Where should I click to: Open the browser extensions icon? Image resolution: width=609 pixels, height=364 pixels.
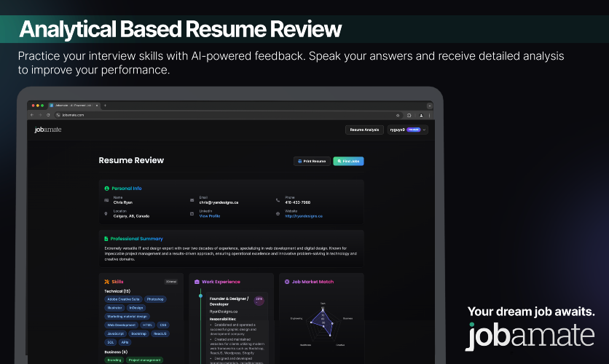pos(409,115)
